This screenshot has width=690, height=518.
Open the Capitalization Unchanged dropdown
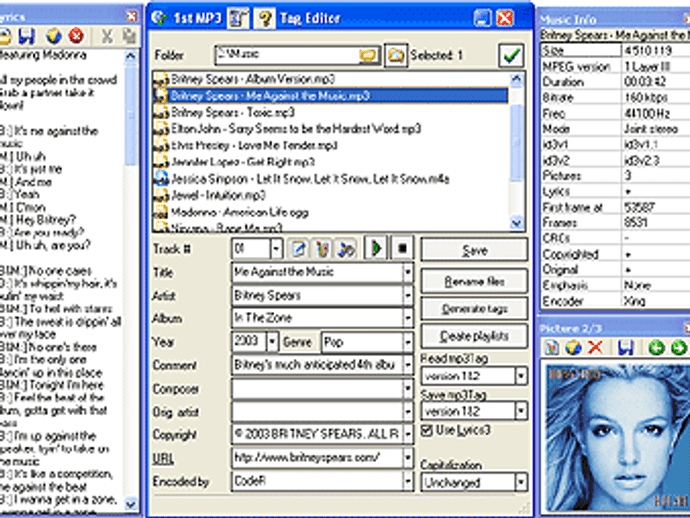521,482
